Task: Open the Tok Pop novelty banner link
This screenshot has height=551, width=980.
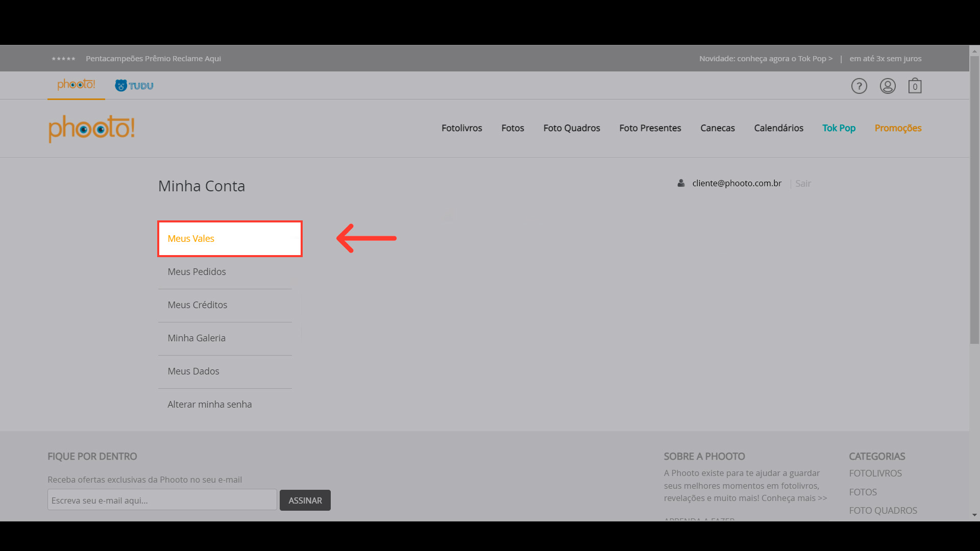Action: point(766,59)
